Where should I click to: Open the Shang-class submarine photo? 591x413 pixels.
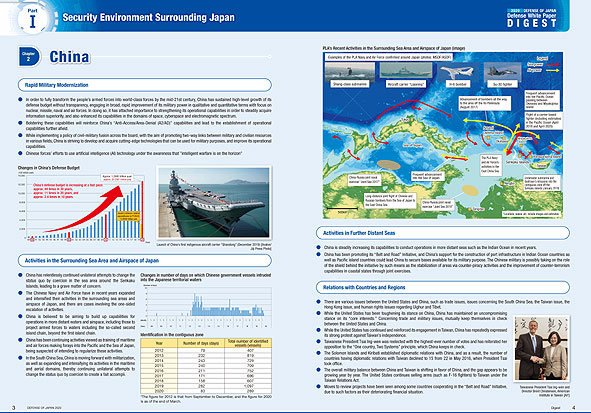tap(350, 71)
